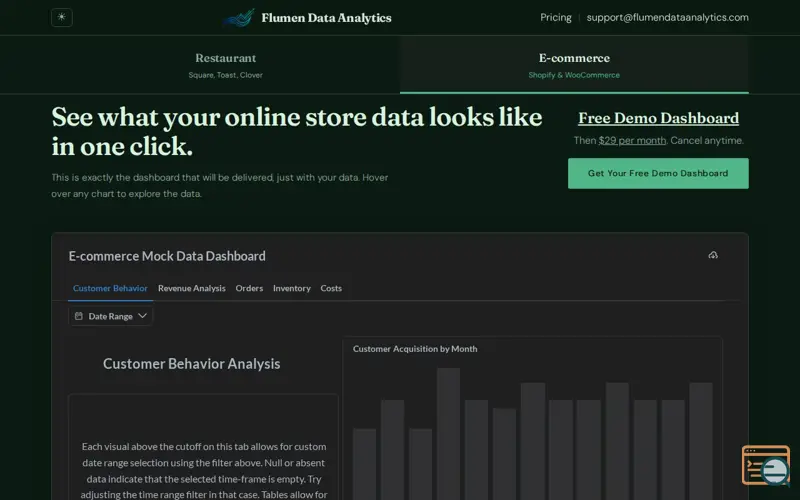Click the Customer Behavior Analysis heading
This screenshot has height=500, width=800.
pyautogui.click(x=191, y=364)
